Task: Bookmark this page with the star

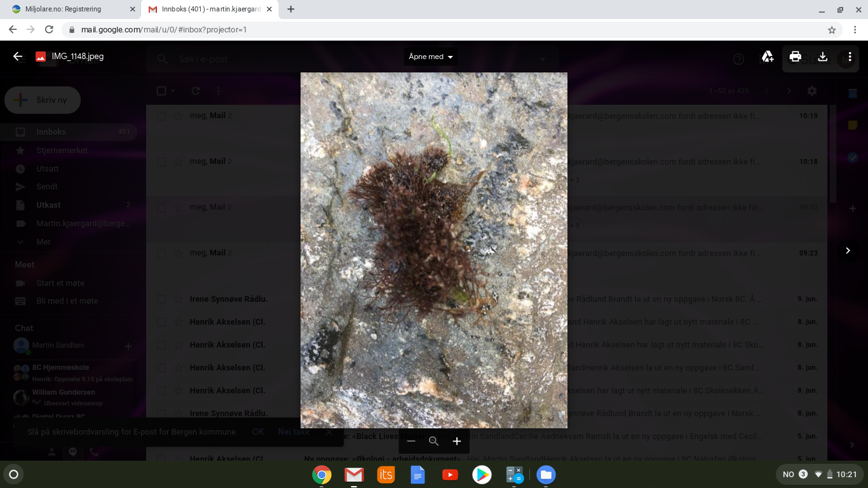Action: pos(832,29)
